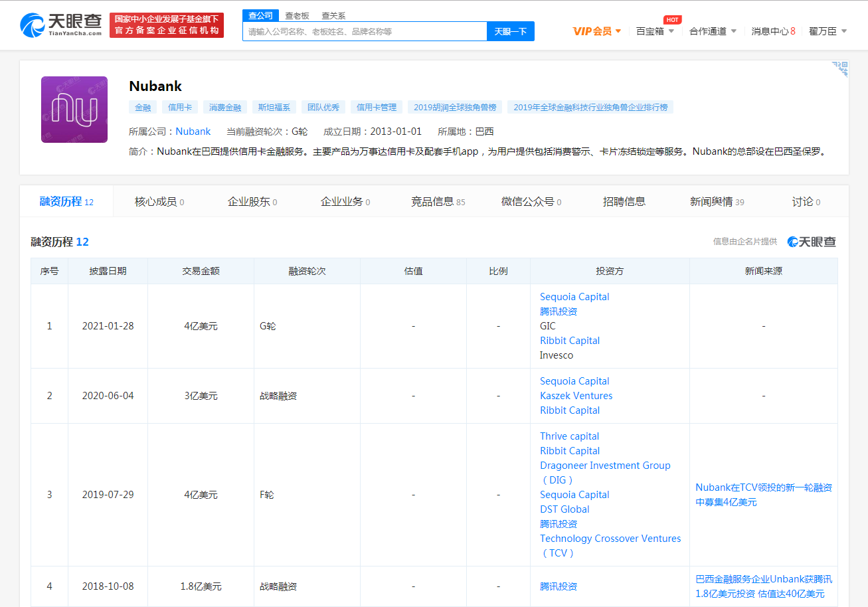Select the 查公司 search tab
868x607 pixels.
[260, 15]
